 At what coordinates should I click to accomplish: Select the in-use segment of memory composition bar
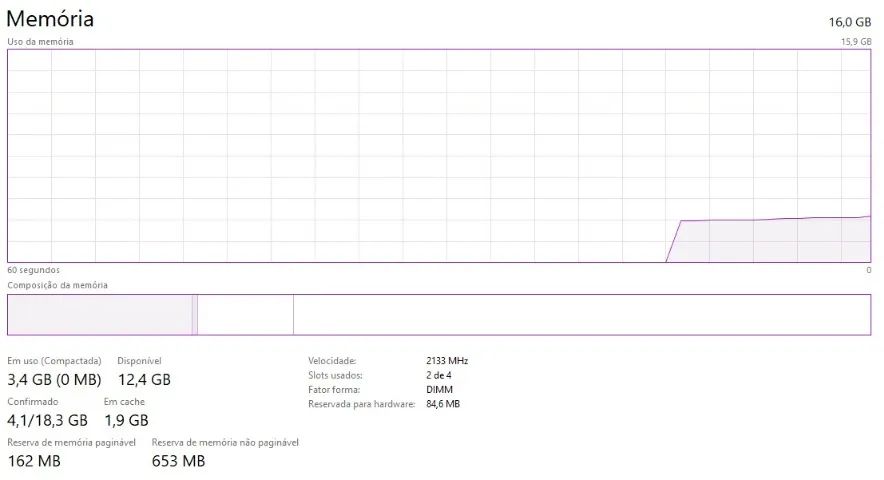pyautogui.click(x=99, y=315)
